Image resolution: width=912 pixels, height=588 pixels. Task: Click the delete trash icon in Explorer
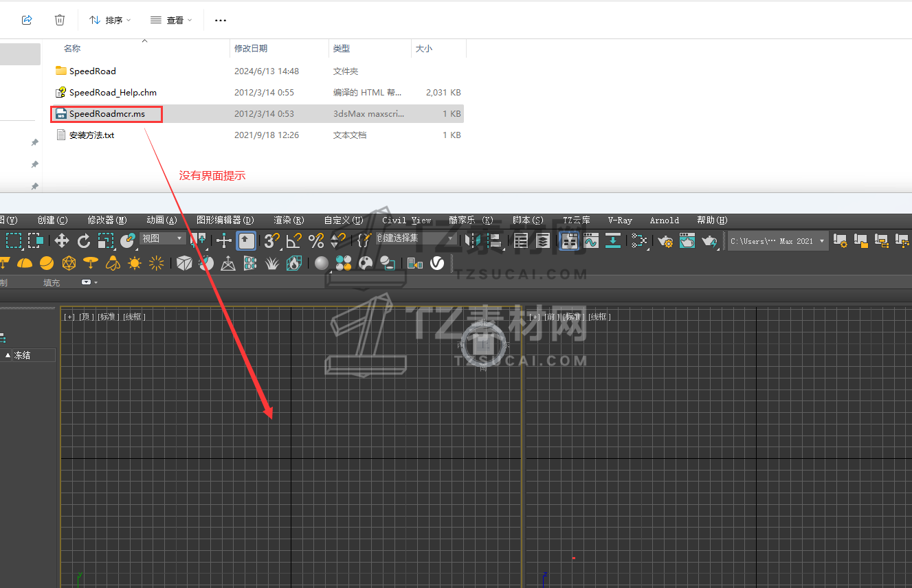(x=60, y=20)
